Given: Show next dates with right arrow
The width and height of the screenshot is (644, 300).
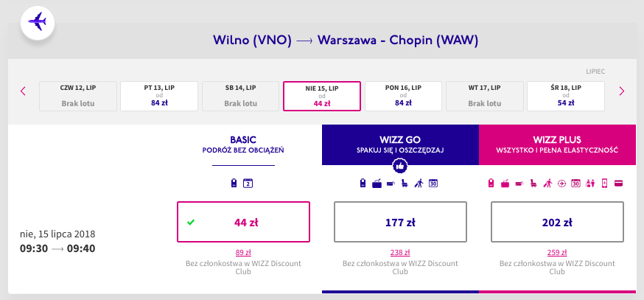Looking at the screenshot, I should [622, 91].
